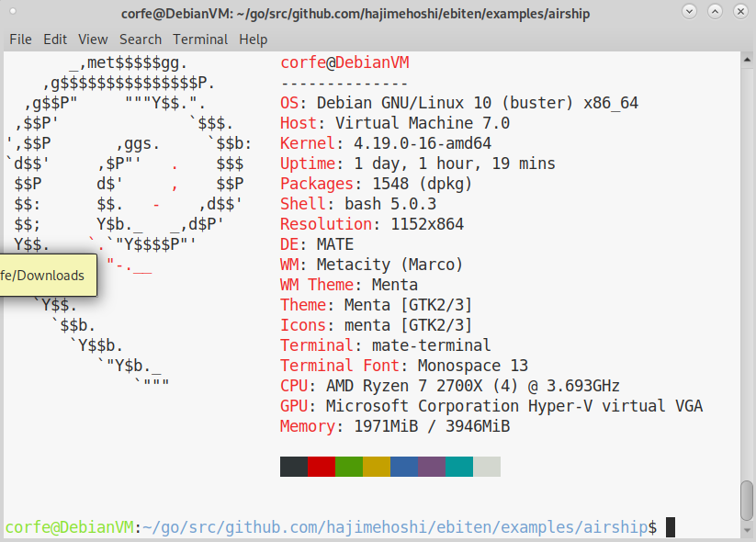Click the terminal cursor block at prompt
Viewport: 756px width, 542px height.
(x=671, y=527)
